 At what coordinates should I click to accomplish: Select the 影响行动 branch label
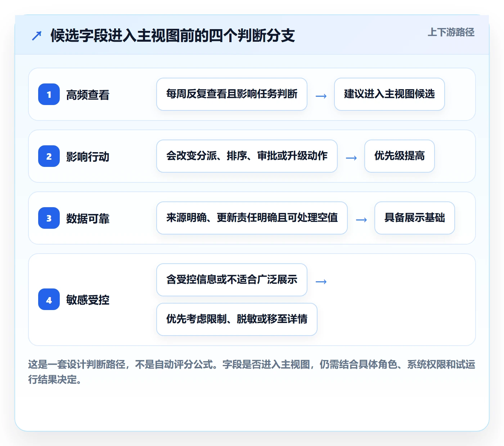click(x=88, y=156)
